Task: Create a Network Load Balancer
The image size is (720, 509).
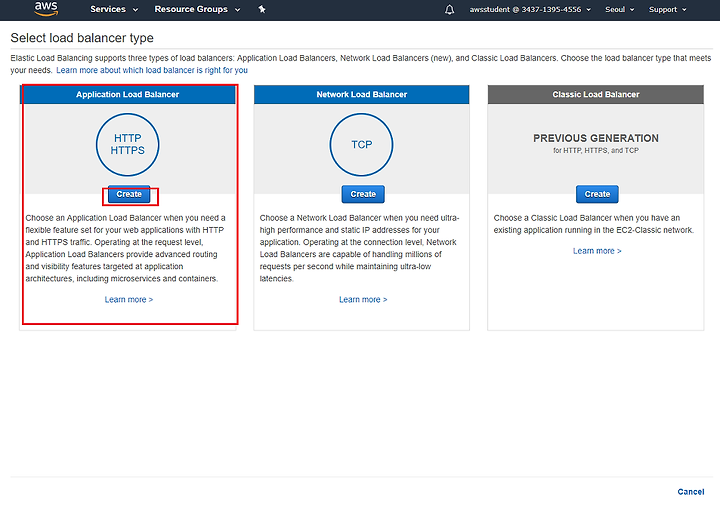Action: [363, 194]
